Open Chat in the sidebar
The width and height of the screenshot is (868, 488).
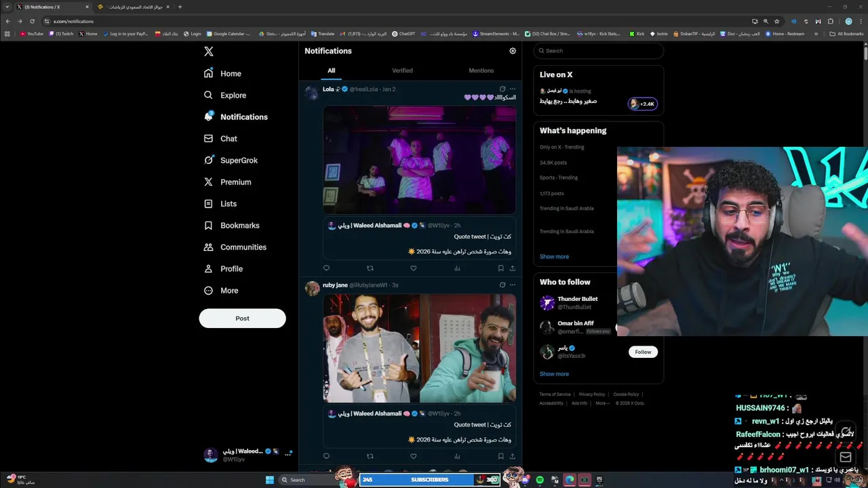pyautogui.click(x=221, y=139)
